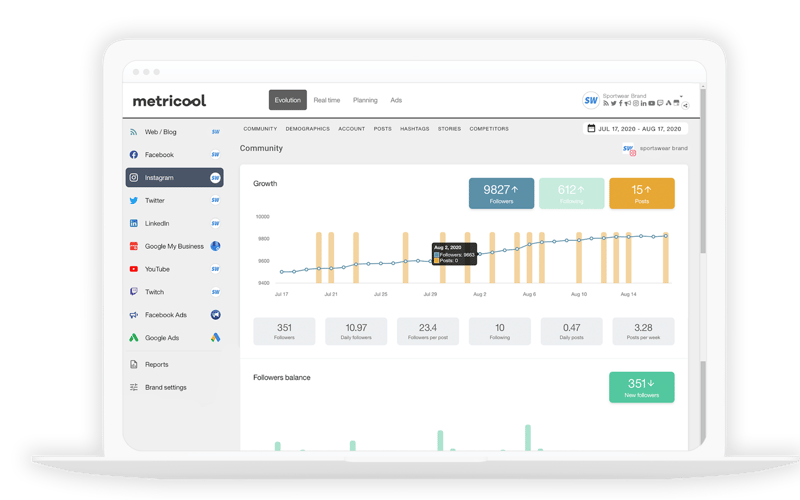
Task: Toggle the 9827 Followers series button
Action: [x=502, y=193]
